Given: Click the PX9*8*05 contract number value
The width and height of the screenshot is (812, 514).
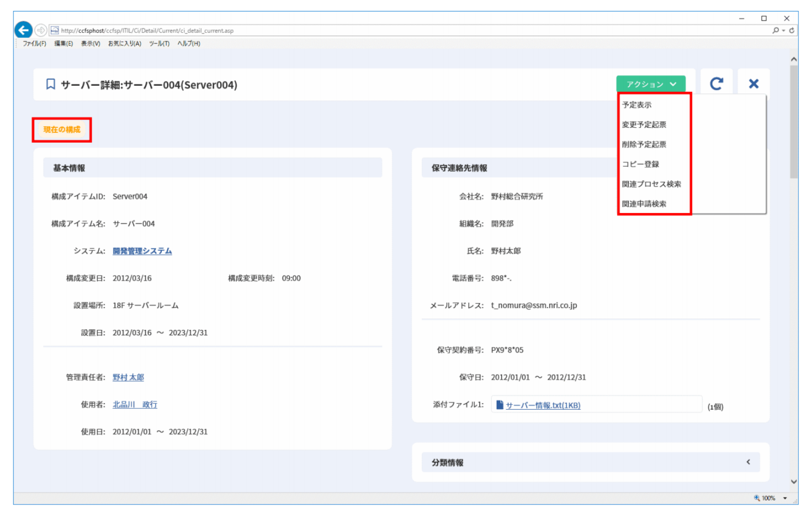Looking at the screenshot, I should (507, 350).
